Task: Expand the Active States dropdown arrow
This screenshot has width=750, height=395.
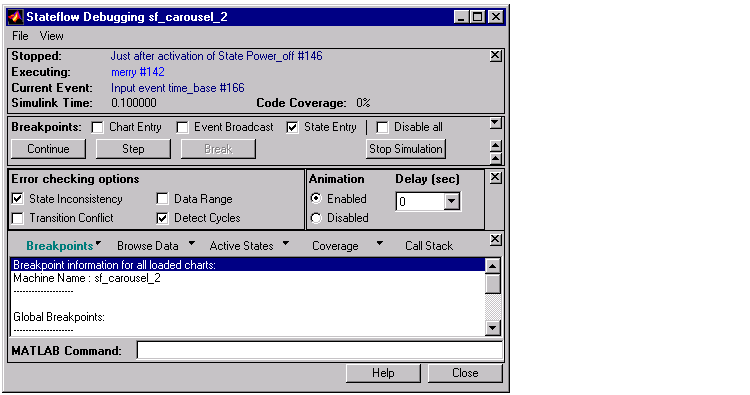Action: 286,243
